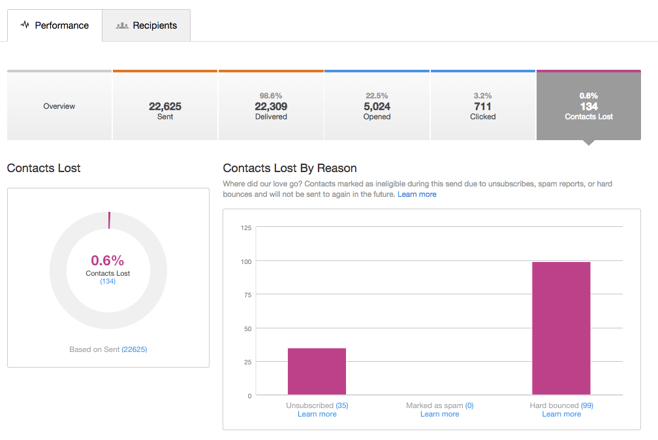The image size is (658, 440).
Task: Select the Overview stats tile
Action: (59, 106)
